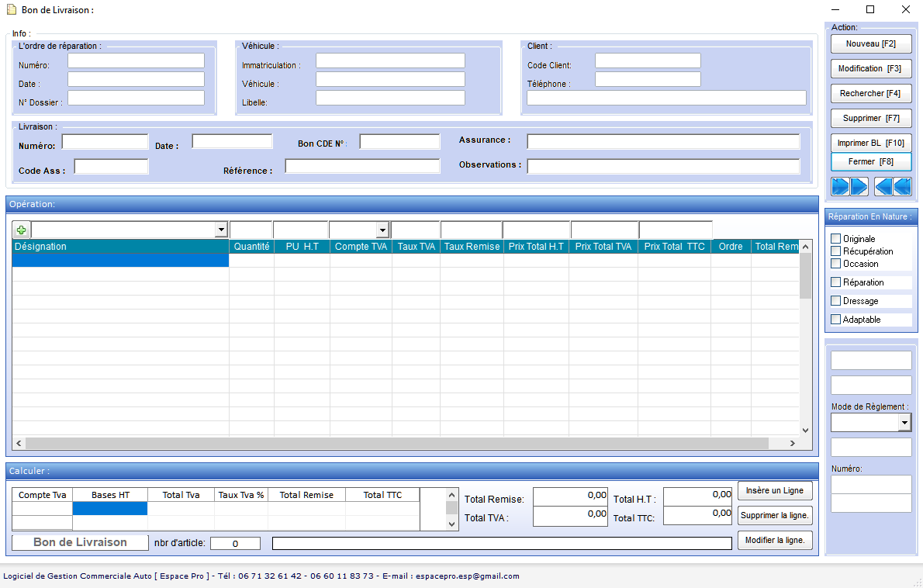Screen dimensions: 923x588
Task: Click the Compte Tva table's scroll-down arrow
Action: (451, 524)
